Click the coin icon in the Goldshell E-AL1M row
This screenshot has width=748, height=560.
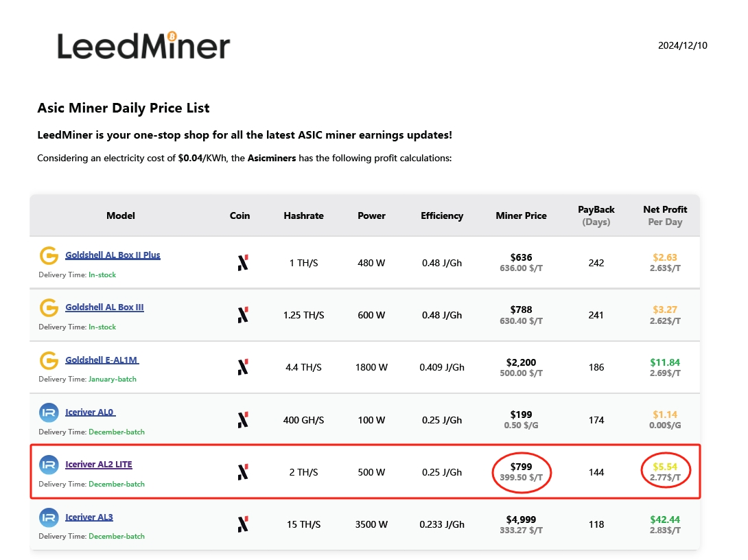(x=242, y=367)
